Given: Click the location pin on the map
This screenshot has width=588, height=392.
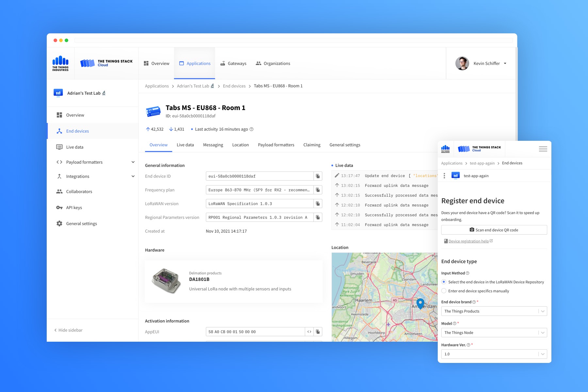Looking at the screenshot, I should point(420,303).
